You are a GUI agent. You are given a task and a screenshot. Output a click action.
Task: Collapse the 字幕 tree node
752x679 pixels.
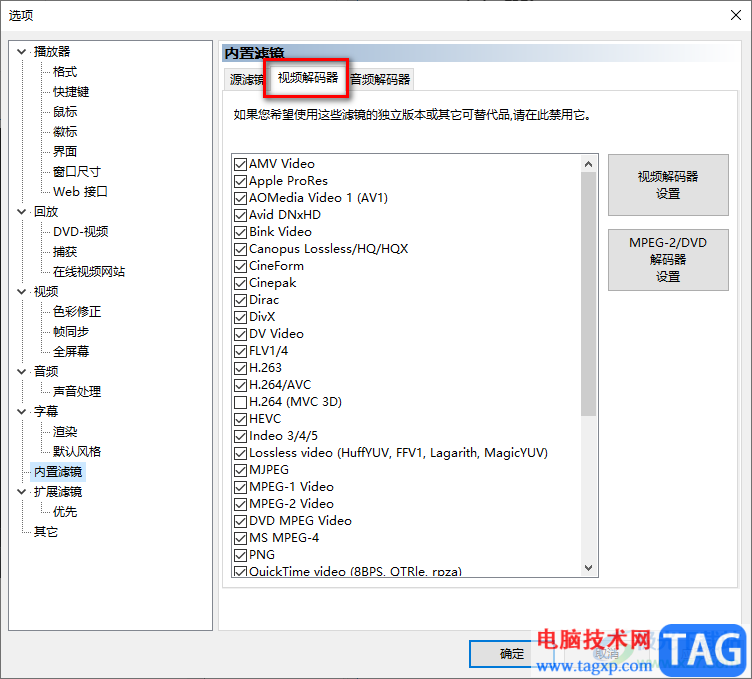22,411
